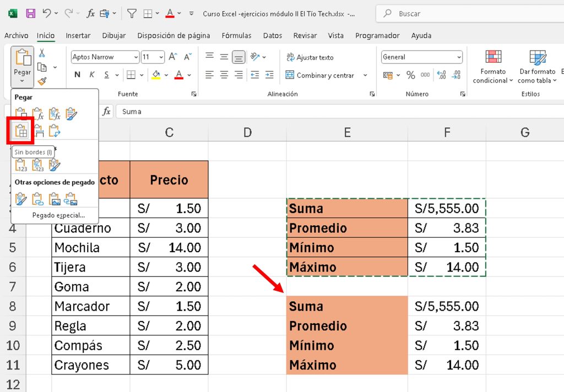Increase decimal places
The image size is (564, 392).
(441, 75)
